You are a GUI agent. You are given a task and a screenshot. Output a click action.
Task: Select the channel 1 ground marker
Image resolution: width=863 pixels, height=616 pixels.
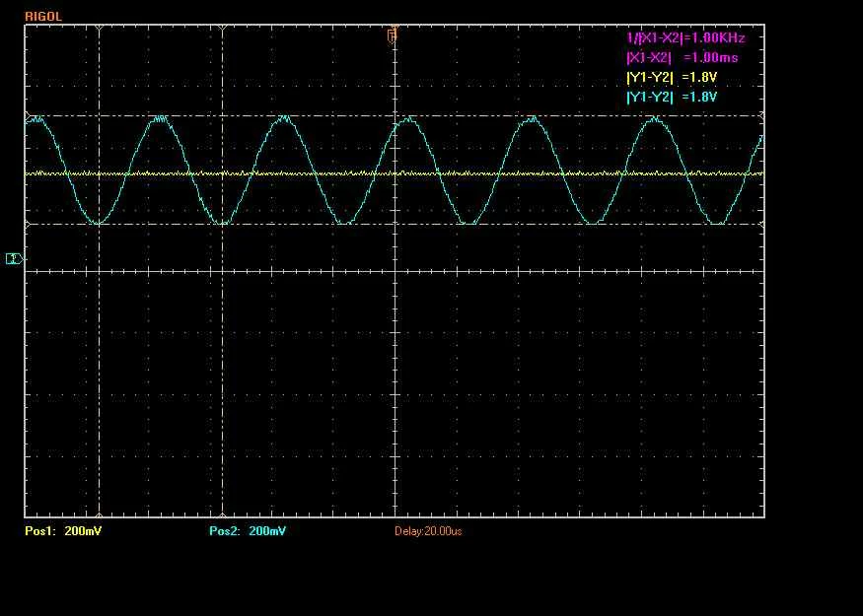[x=15, y=258]
